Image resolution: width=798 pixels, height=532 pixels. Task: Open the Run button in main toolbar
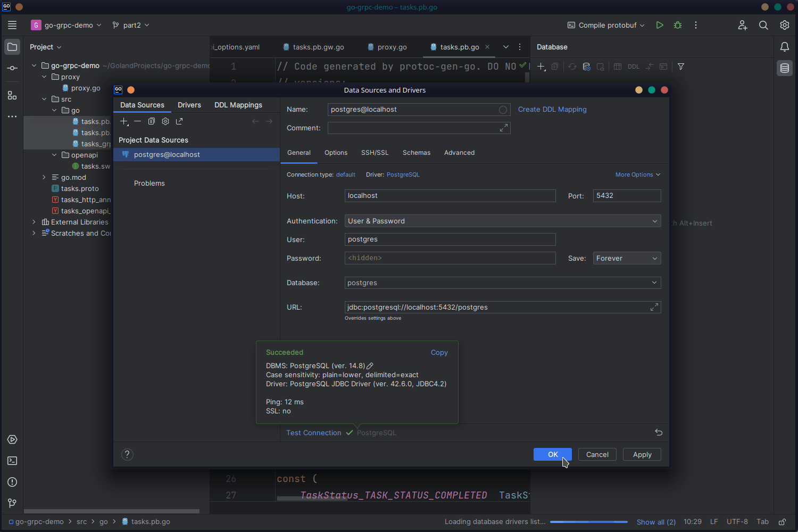[x=660, y=25]
